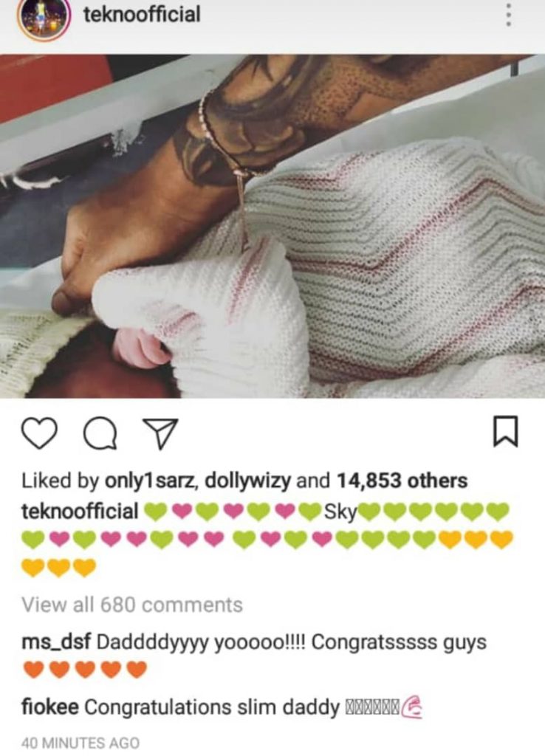
Task: Save post with the bookmark icon
Action: click(x=505, y=431)
